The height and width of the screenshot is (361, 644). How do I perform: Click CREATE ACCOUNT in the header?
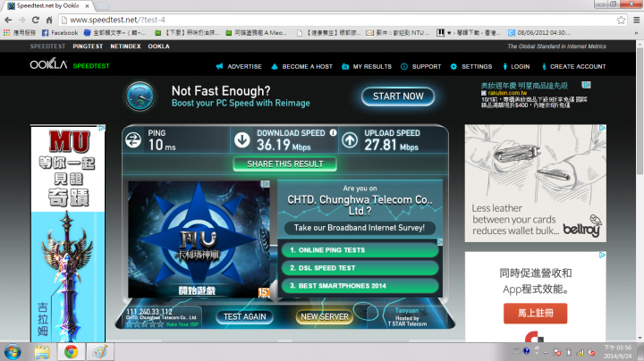(x=573, y=66)
